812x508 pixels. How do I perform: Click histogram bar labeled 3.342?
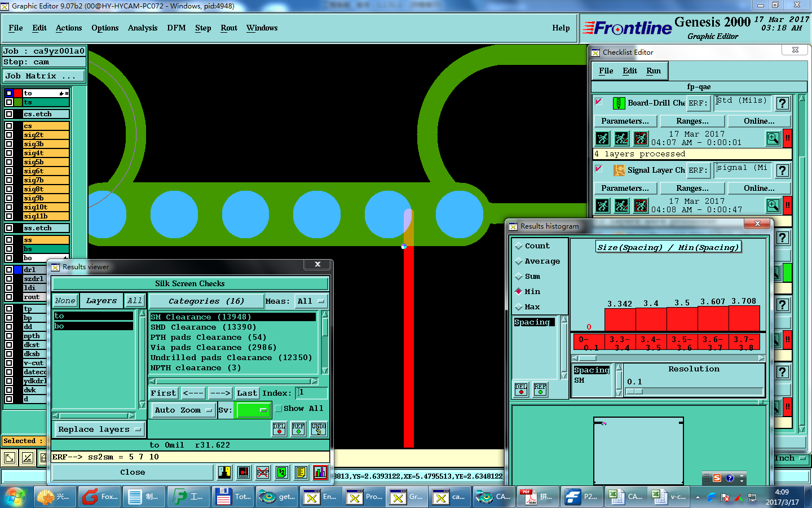pyautogui.click(x=620, y=318)
